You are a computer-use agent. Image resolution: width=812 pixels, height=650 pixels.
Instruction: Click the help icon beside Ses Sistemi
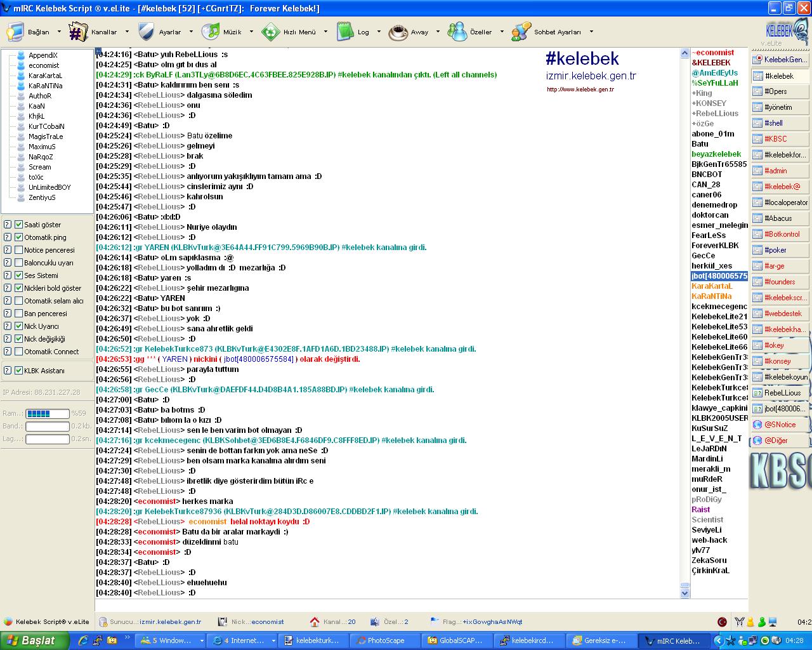click(x=8, y=275)
